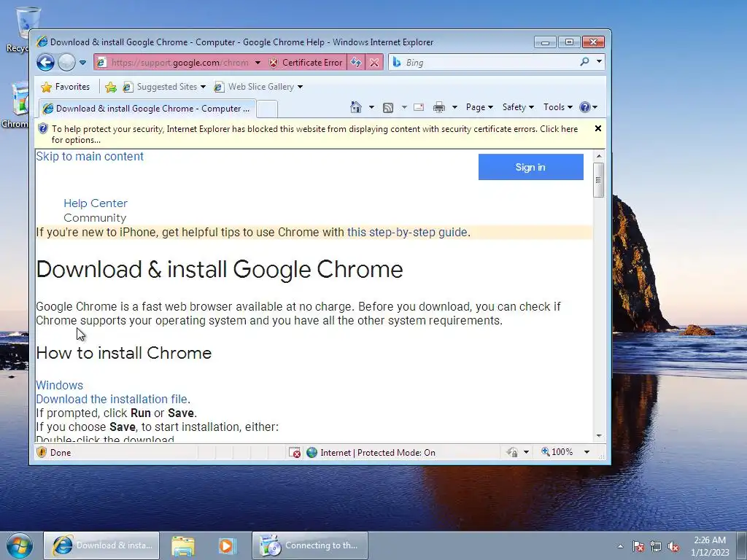Click the muted volume tray icon
The image size is (747, 560).
point(673,546)
